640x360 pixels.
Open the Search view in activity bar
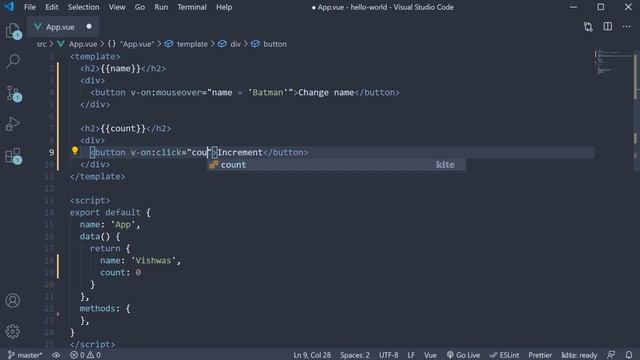coord(13,61)
